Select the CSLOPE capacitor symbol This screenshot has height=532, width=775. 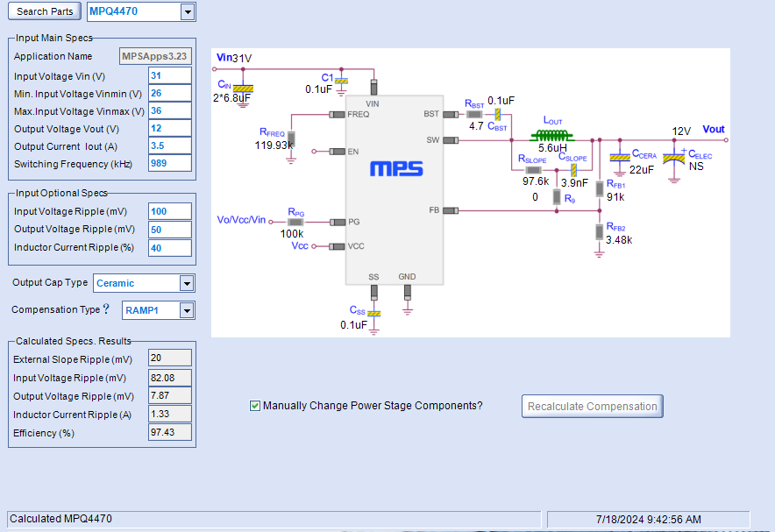coord(573,170)
